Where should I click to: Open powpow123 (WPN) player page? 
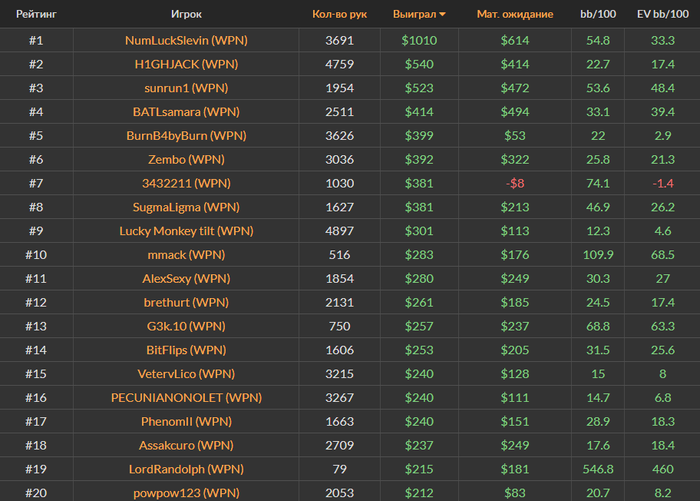186,493
